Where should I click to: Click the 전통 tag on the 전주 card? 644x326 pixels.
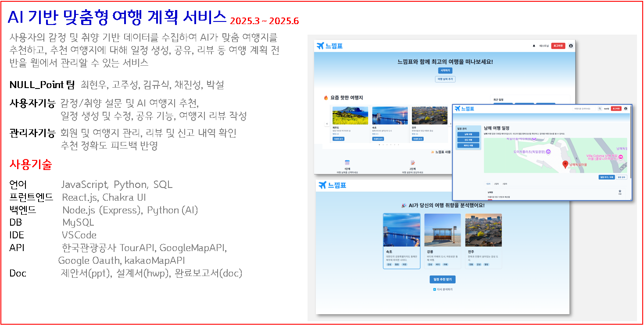(x=471, y=265)
